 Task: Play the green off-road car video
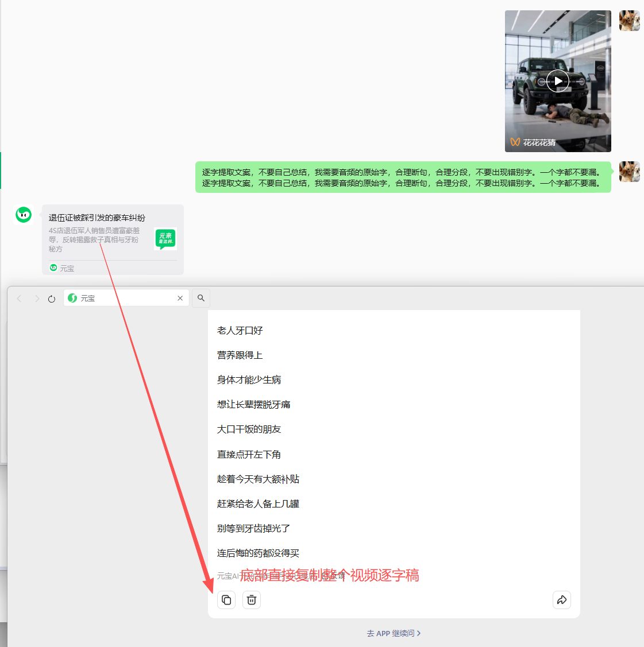tap(558, 81)
